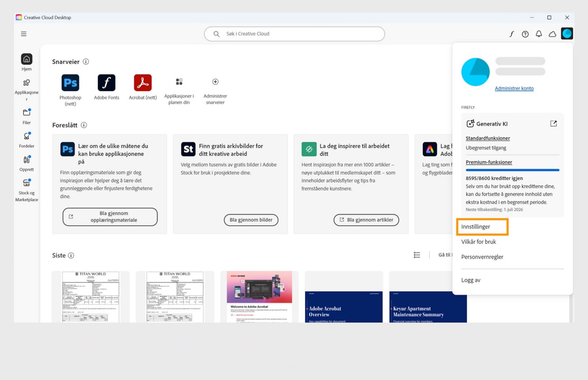Open Premium-funksjoner link
Viewport: 588px width, 380px height.
[489, 162]
